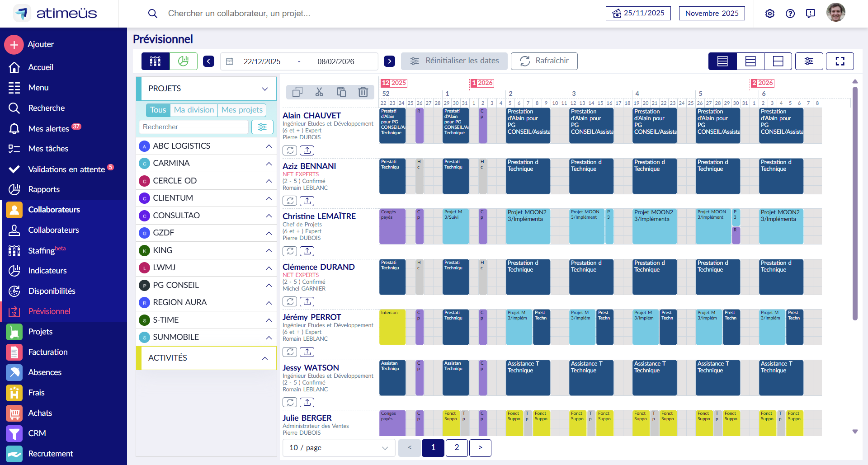This screenshot has width=868, height=465.
Task: Click purple Congés payés block for Christine LEMAÎTRE
Action: click(392, 226)
